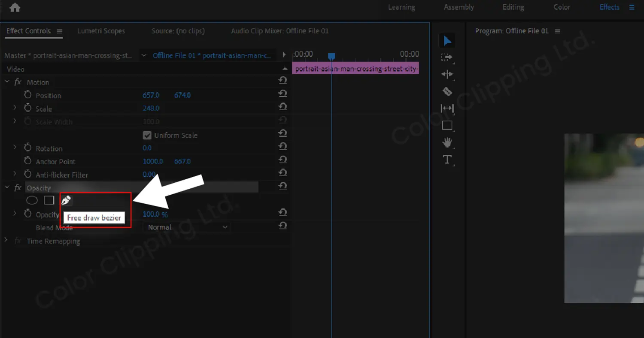Switch to the Lumetri Scopes tab

tap(101, 31)
